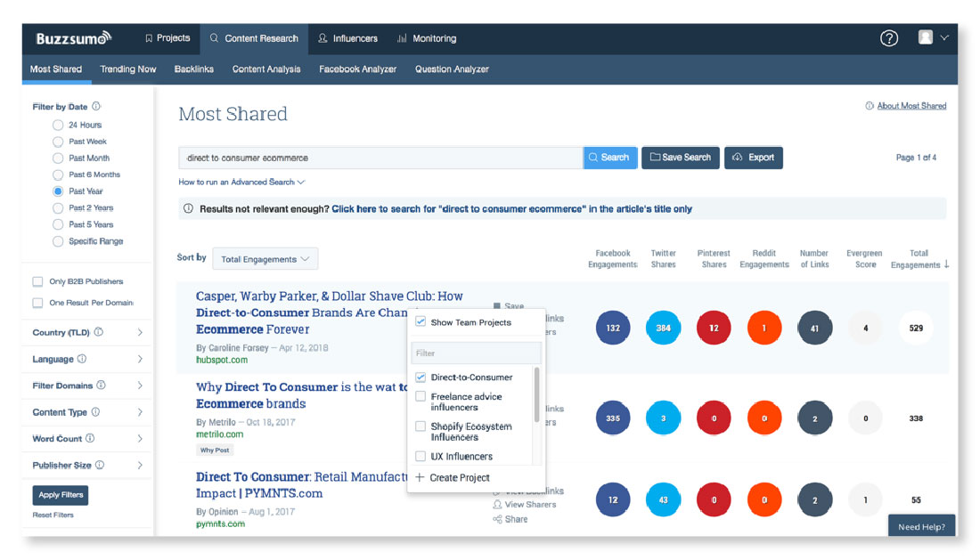Click the results-not-relevant info icon
Screen dimensions: 980x560
pyautogui.click(x=188, y=208)
